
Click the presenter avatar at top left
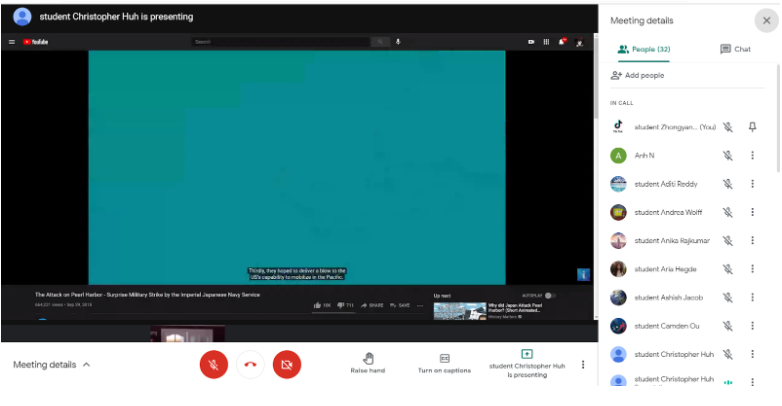[x=22, y=16]
